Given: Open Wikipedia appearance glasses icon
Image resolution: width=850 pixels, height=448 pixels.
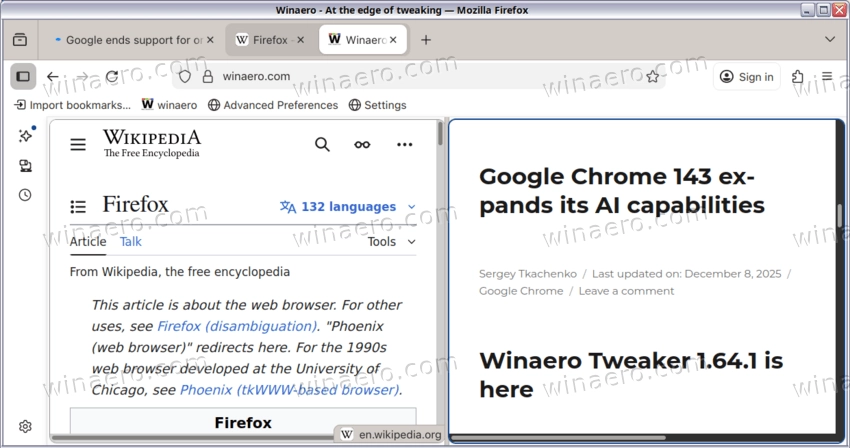Looking at the screenshot, I should 362,144.
